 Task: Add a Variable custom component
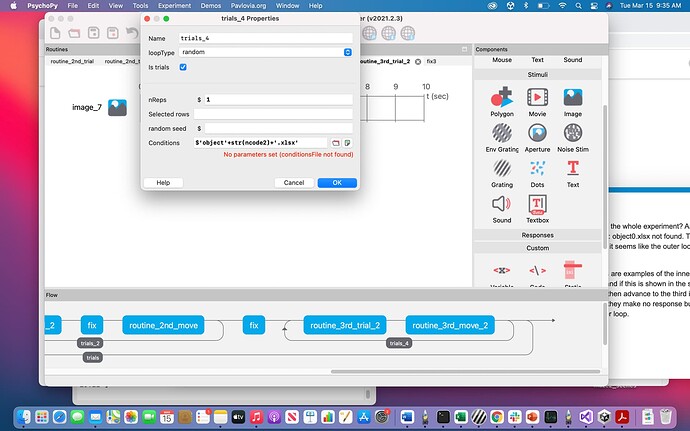click(502, 270)
